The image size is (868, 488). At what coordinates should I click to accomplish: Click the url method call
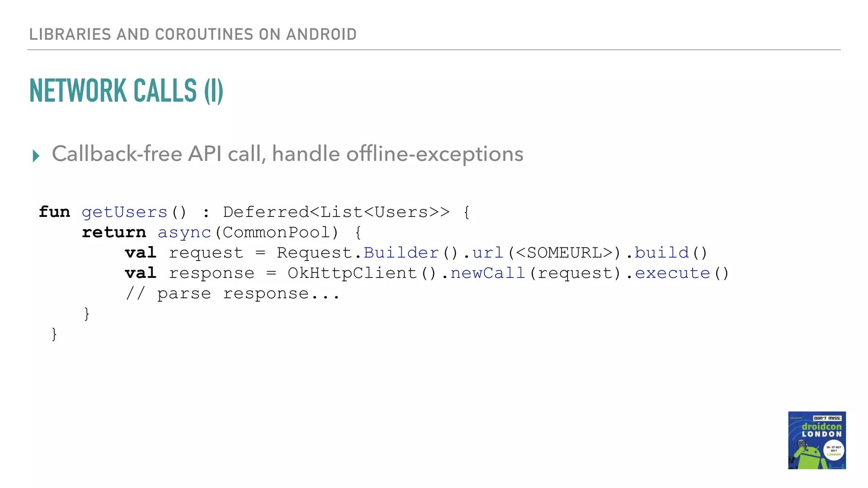(488, 252)
